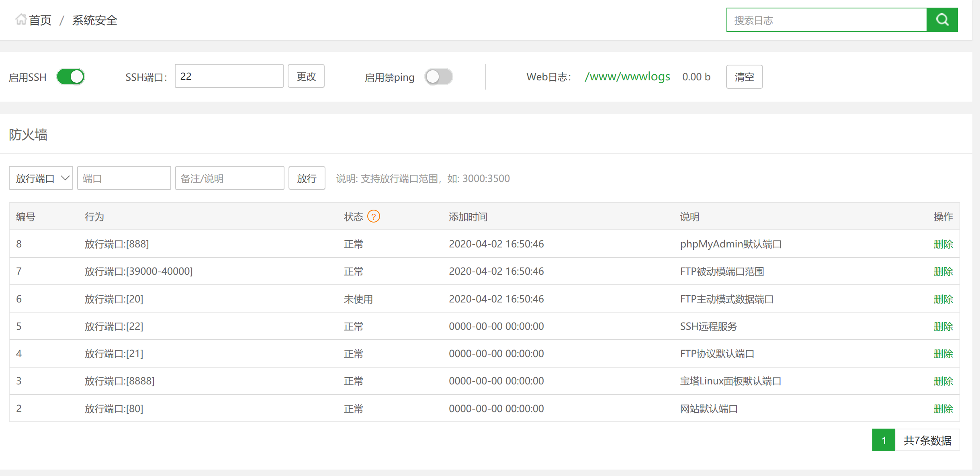Click the 放行 button to allow a port

(307, 178)
